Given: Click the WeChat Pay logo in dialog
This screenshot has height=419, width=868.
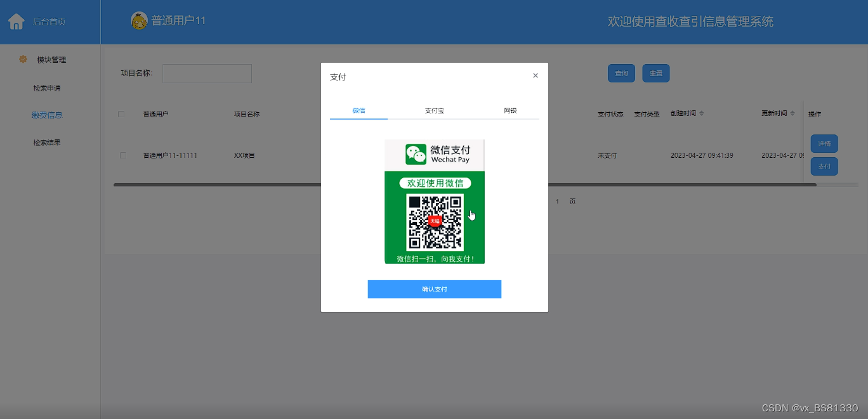Looking at the screenshot, I should 416,154.
